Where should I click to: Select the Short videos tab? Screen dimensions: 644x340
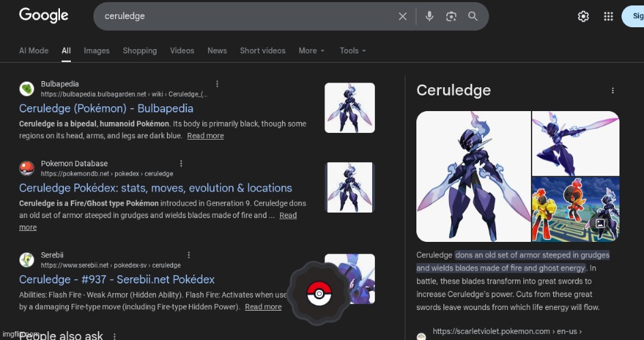(x=262, y=50)
